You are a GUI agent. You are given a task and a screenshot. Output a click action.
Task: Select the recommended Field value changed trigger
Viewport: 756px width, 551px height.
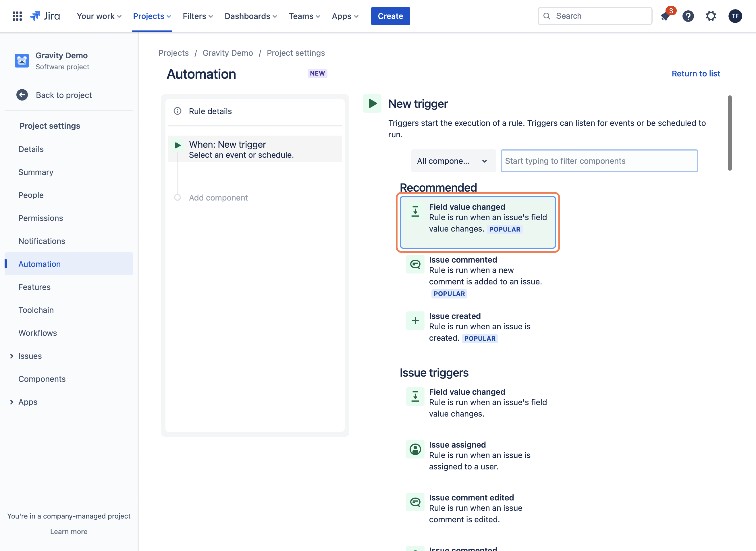coord(478,222)
